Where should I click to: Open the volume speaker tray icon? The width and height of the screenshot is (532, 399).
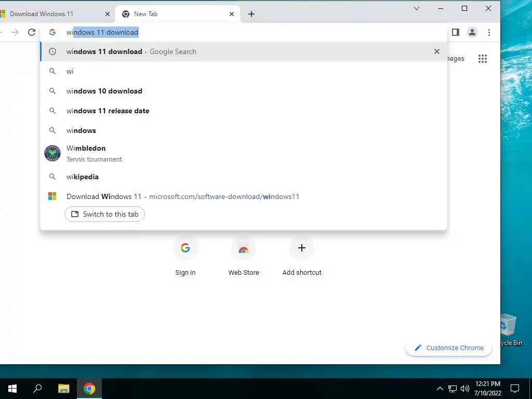point(465,389)
